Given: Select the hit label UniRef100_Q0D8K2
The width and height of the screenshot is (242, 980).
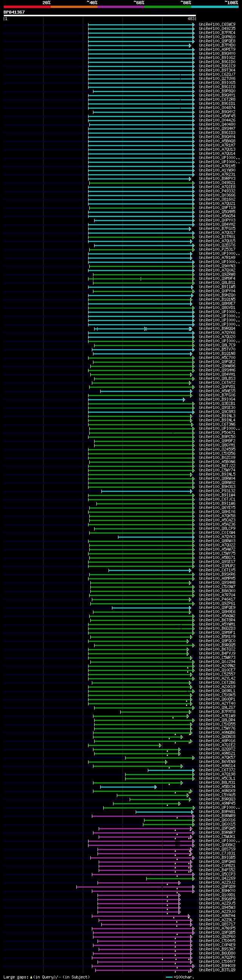Looking at the screenshot, I should pyautogui.click(x=217, y=845).
